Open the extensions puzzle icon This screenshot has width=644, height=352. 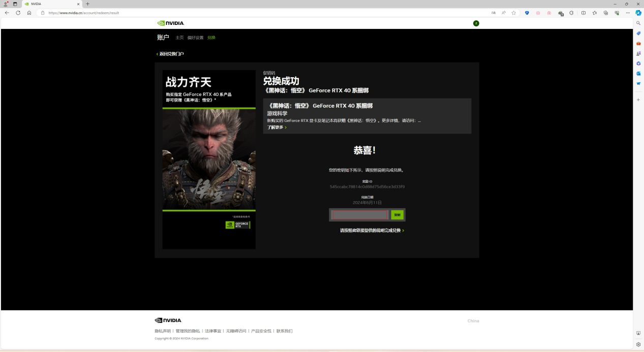(x=571, y=13)
